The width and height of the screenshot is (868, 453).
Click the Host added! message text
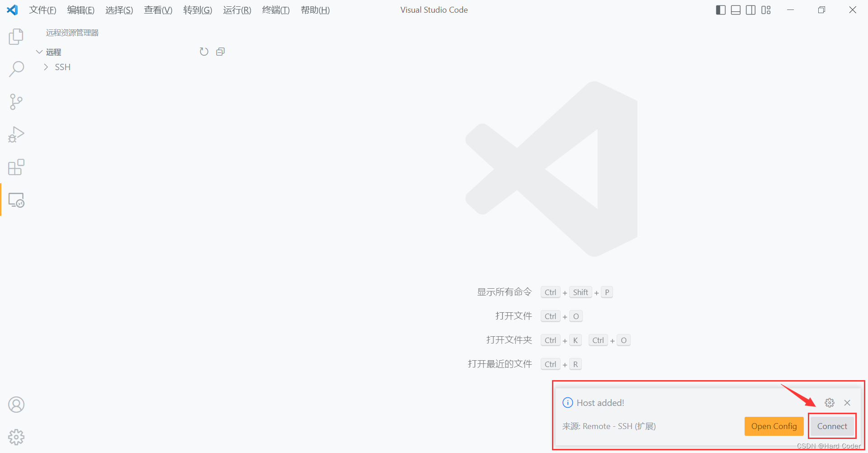(600, 403)
